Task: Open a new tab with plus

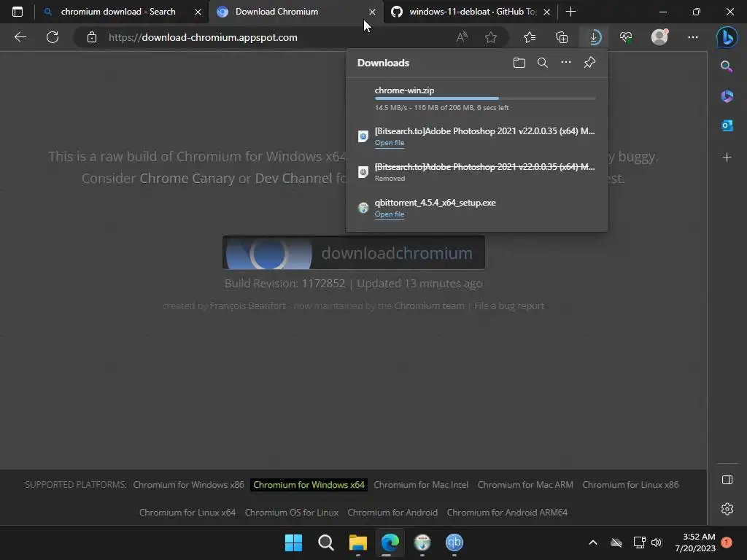Action: coord(570,12)
